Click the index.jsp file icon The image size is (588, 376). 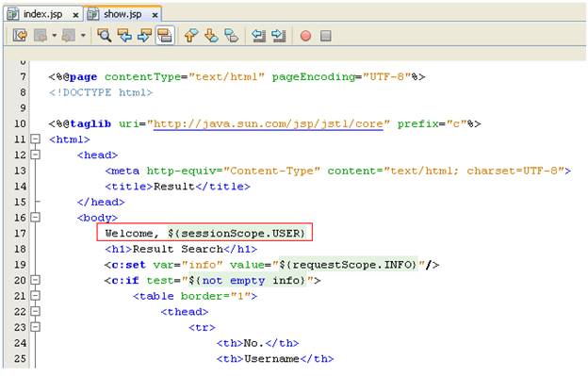point(13,14)
